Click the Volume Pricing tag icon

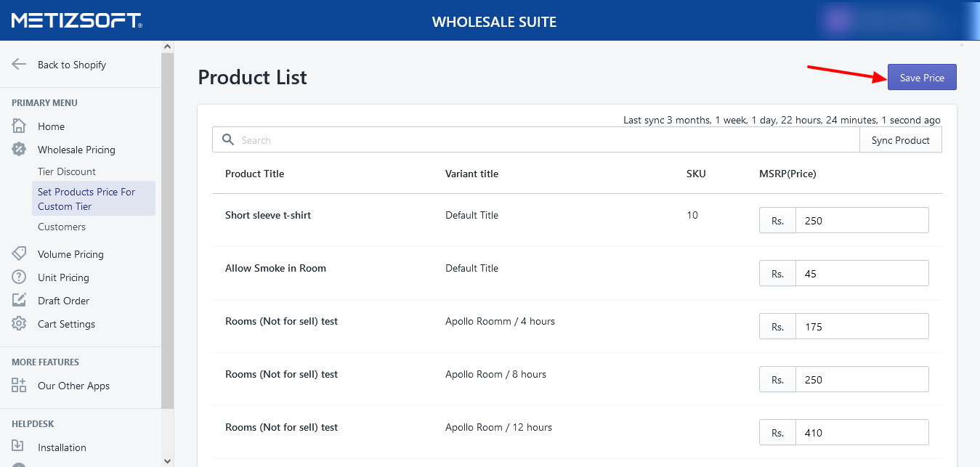pyautogui.click(x=19, y=254)
